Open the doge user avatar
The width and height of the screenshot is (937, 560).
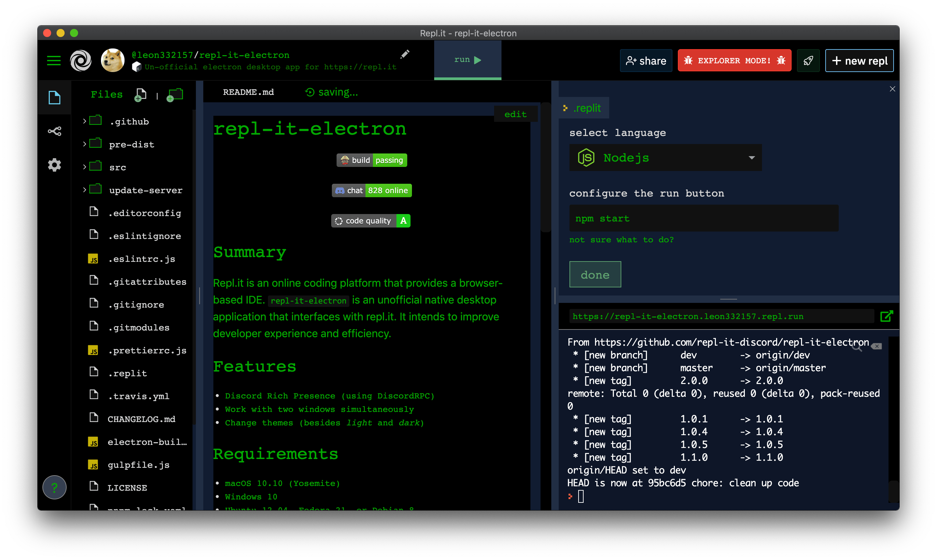point(112,60)
